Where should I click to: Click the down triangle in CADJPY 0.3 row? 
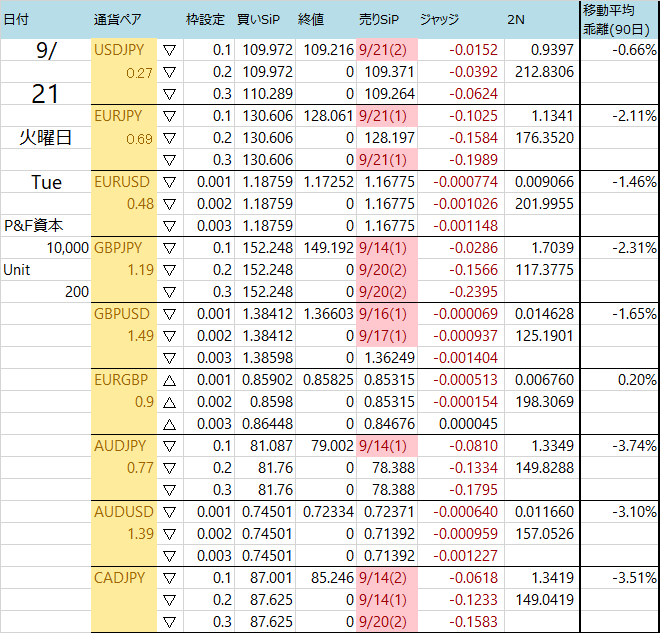[169, 622]
